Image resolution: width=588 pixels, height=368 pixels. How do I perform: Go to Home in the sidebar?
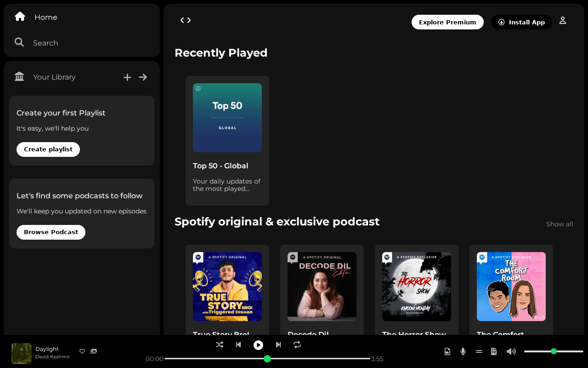pyautogui.click(x=36, y=17)
